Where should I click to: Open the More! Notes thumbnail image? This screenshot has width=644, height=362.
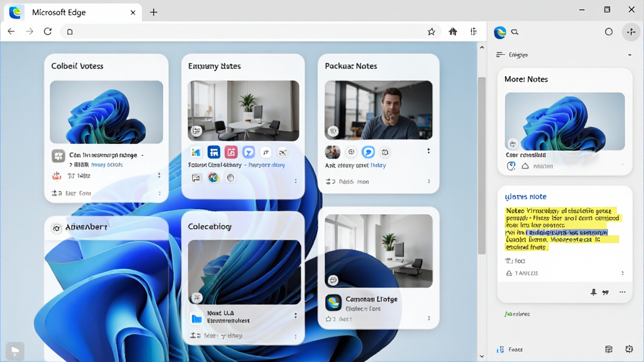[x=565, y=121]
